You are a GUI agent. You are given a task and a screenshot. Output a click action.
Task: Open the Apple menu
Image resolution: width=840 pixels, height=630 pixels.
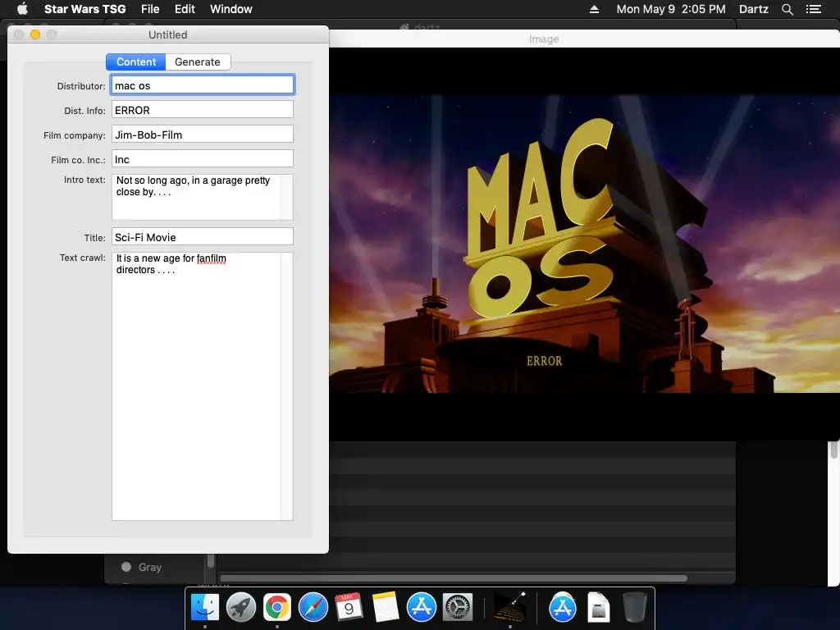22,9
